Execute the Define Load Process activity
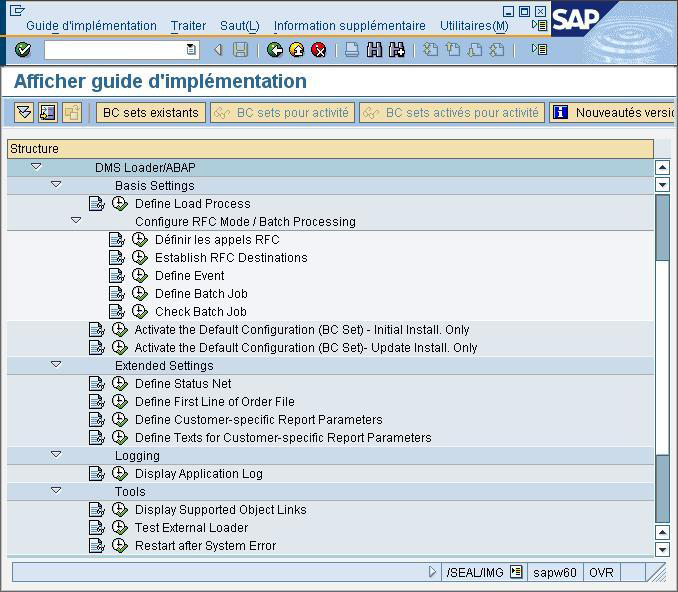Screen dimensions: 678x592 120,204
